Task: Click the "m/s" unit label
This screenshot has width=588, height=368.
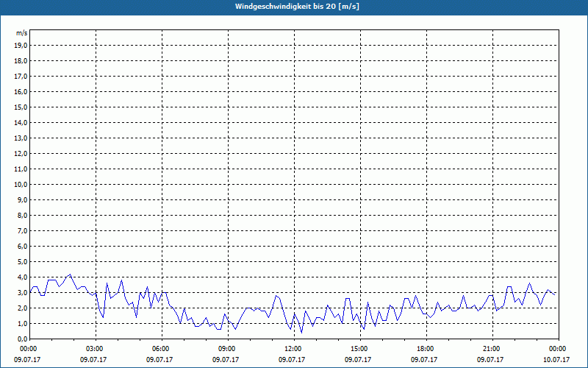Action: pos(22,33)
